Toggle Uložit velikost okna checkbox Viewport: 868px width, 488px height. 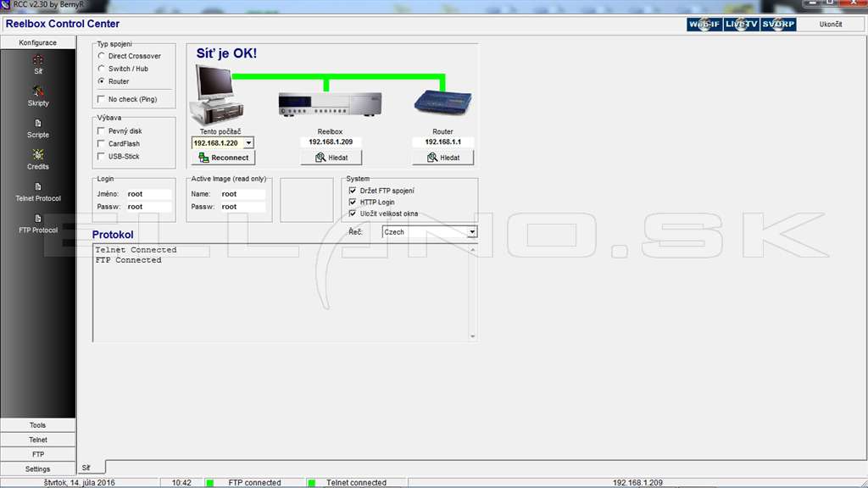353,213
